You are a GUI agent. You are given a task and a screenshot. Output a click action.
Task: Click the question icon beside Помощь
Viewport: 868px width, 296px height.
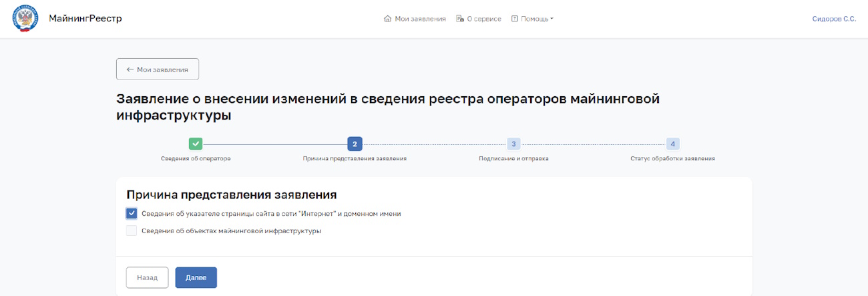[x=515, y=19]
